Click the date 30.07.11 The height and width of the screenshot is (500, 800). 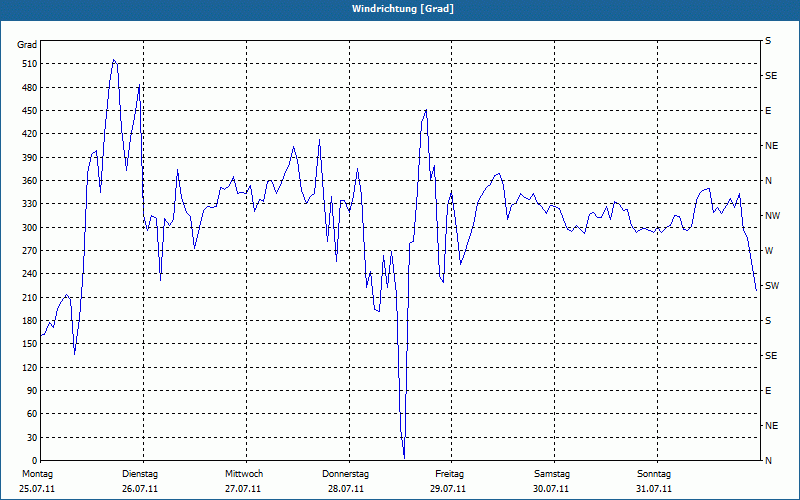(x=551, y=489)
